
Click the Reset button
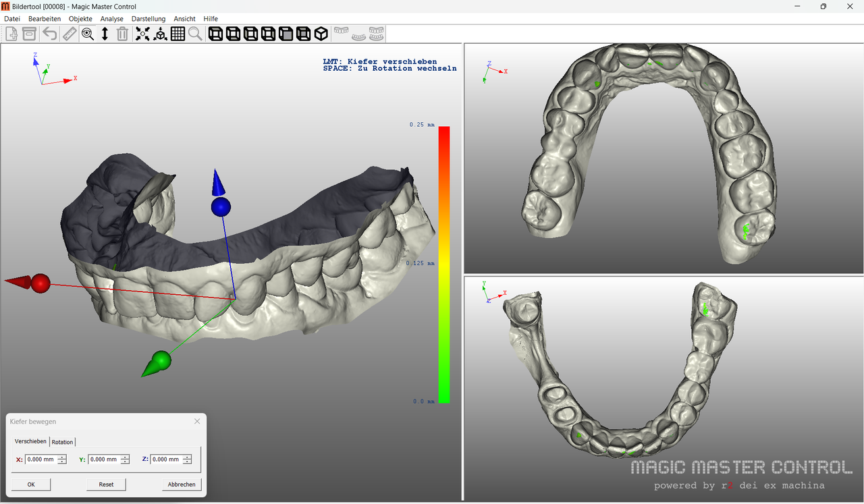[106, 484]
